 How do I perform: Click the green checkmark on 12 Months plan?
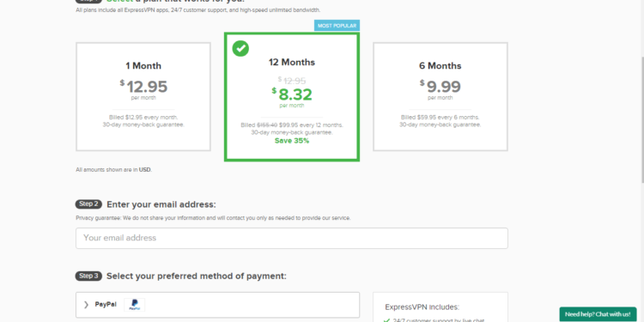[x=240, y=48]
